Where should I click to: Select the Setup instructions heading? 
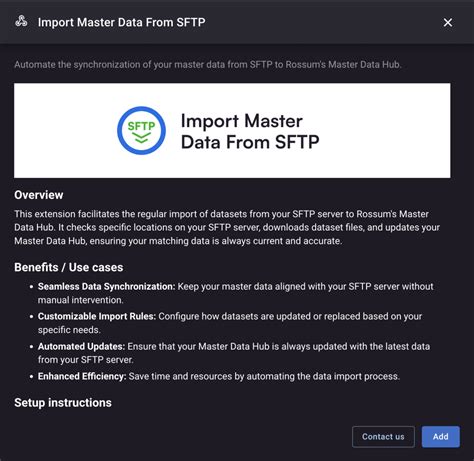tap(63, 403)
